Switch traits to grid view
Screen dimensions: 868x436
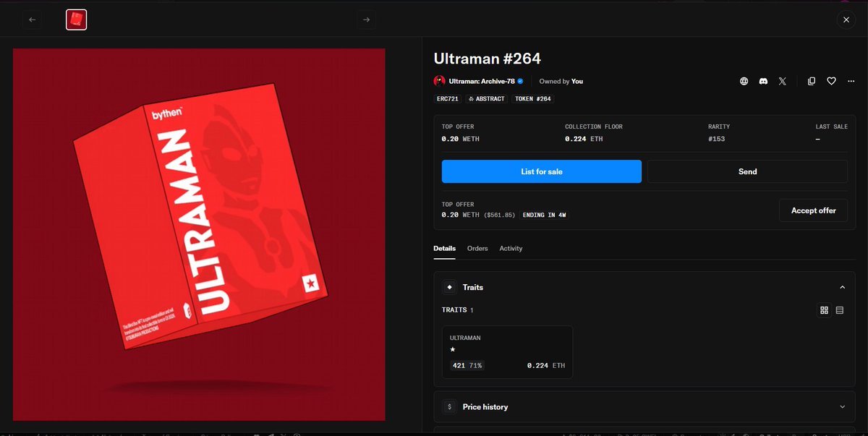[824, 310]
